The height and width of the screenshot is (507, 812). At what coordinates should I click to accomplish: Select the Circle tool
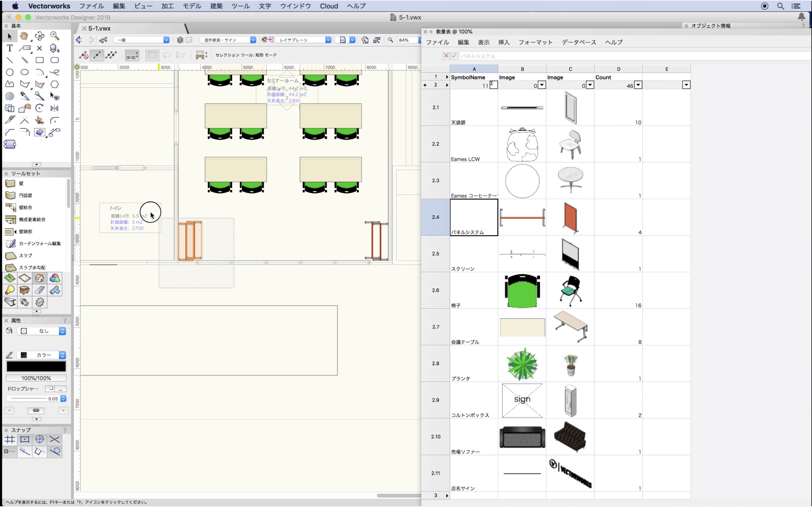10,72
